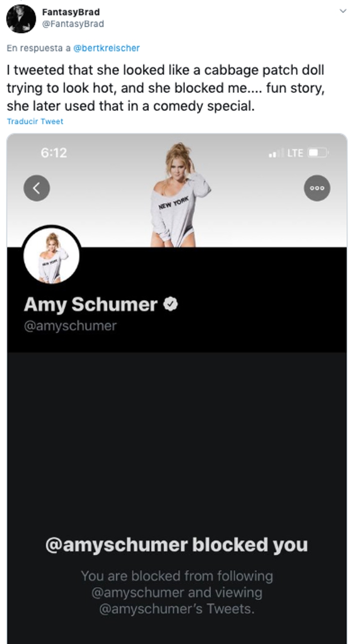Click the tweet text about cabbage patch doll

pos(165,88)
